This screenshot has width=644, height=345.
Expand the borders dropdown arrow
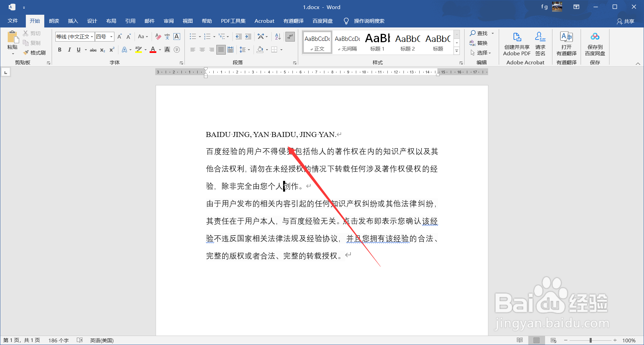[x=281, y=50]
